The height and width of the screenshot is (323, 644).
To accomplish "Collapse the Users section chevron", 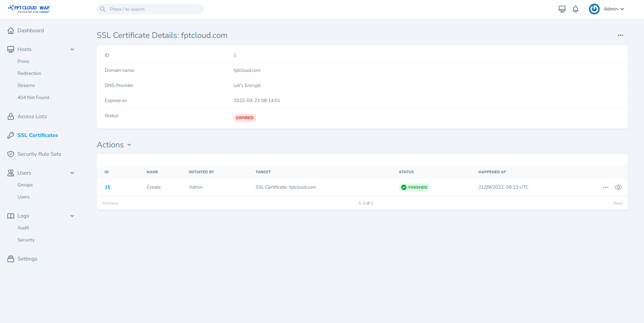I will coord(72,173).
